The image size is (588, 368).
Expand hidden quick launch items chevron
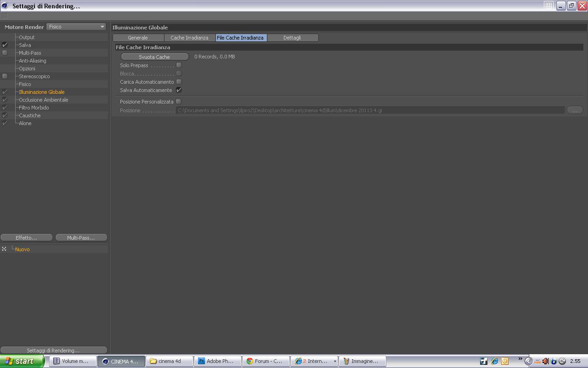coord(520,359)
